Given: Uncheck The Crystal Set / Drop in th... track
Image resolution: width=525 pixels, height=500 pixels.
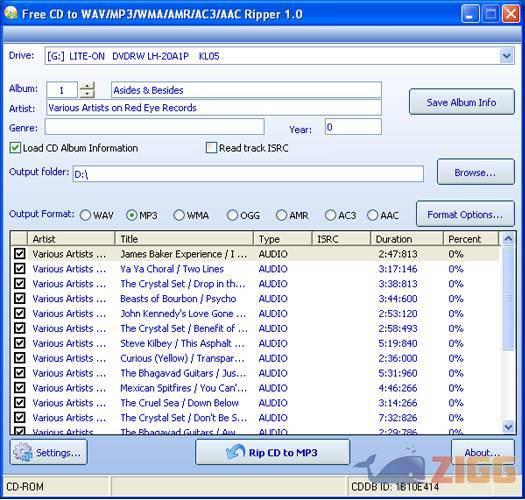Looking at the screenshot, I should [19, 283].
